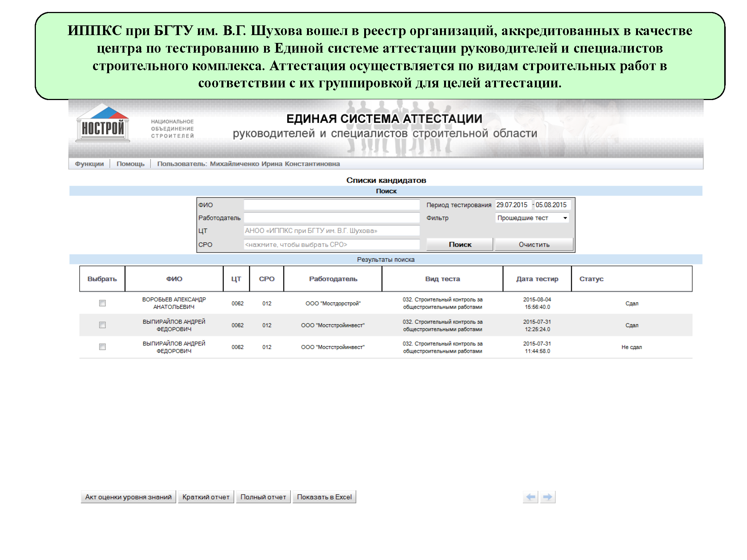The width and height of the screenshot is (747, 560).
Task: Open the Фильтр dropdown Прошедшие тест
Action: click(x=532, y=218)
